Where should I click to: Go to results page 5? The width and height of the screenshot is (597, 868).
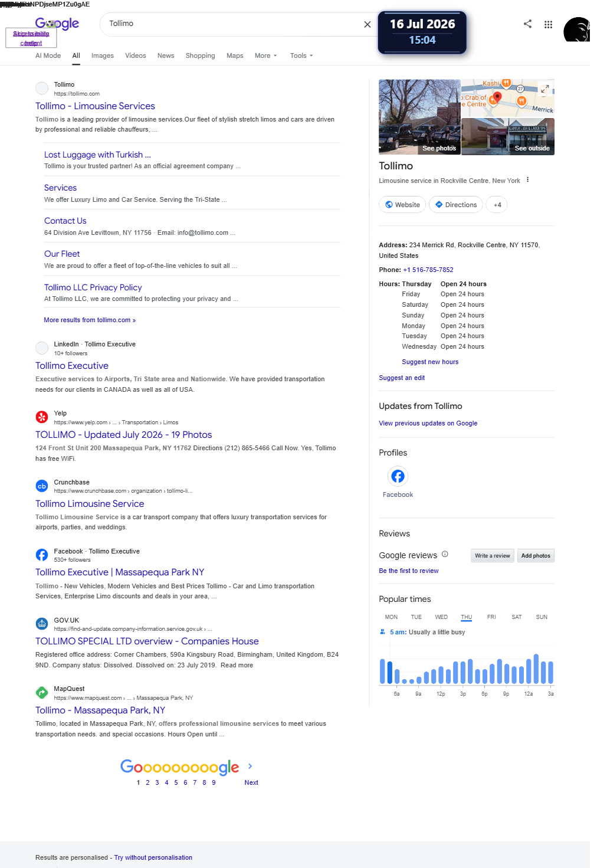[x=176, y=782]
